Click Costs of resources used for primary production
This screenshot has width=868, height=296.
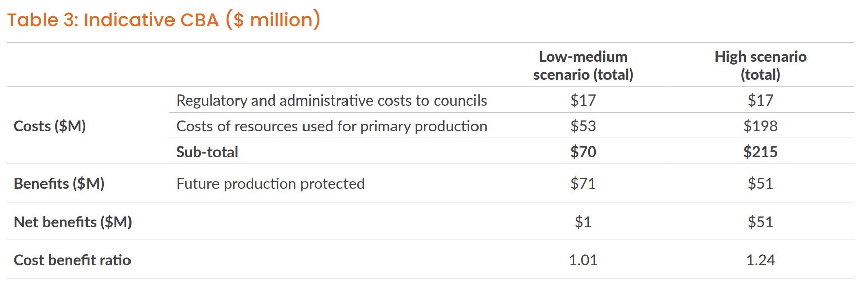pyautogui.click(x=331, y=126)
